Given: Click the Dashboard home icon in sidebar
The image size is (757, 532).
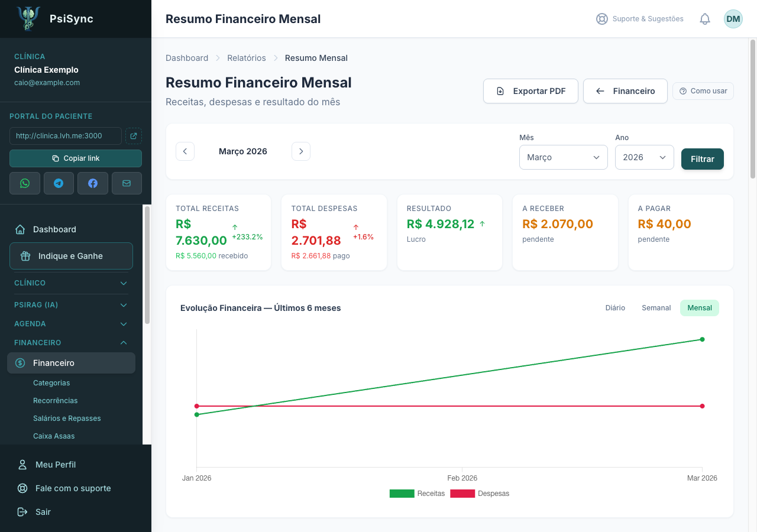Looking at the screenshot, I should click(20, 229).
